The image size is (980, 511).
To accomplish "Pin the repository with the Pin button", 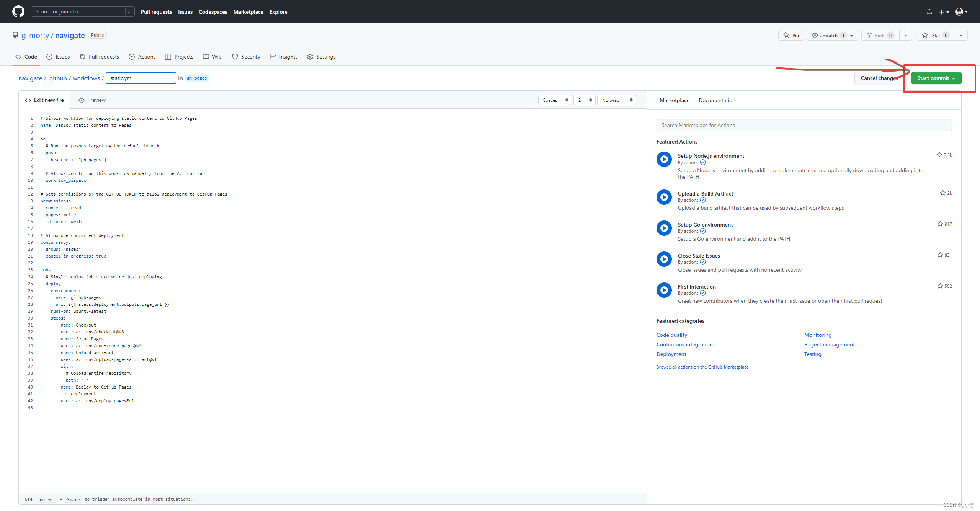I will tap(791, 35).
